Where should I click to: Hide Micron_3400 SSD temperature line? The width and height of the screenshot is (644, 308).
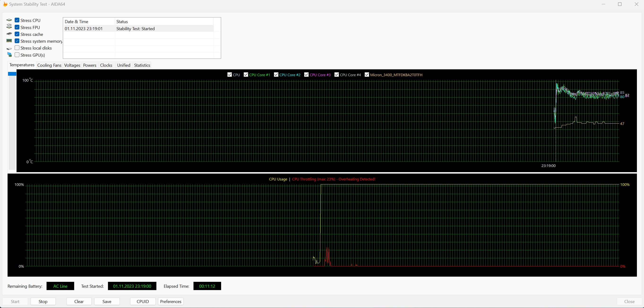(367, 75)
